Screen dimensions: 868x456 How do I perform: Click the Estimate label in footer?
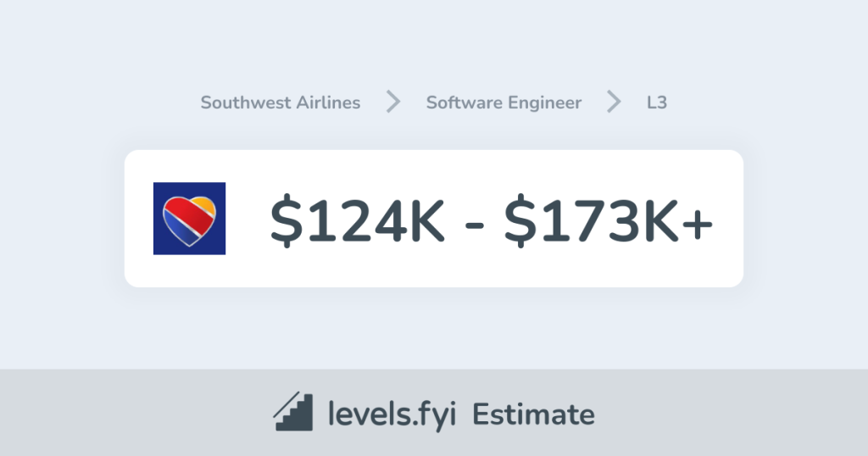(533, 414)
